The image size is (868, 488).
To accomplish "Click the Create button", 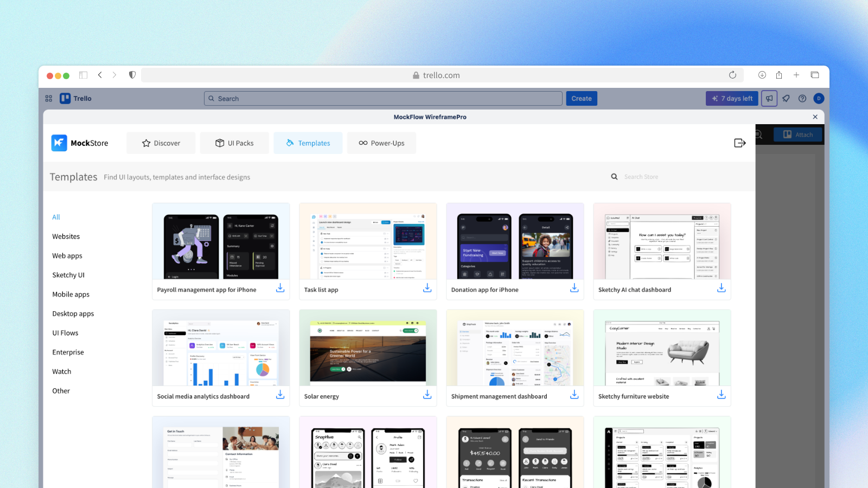I will pyautogui.click(x=581, y=98).
